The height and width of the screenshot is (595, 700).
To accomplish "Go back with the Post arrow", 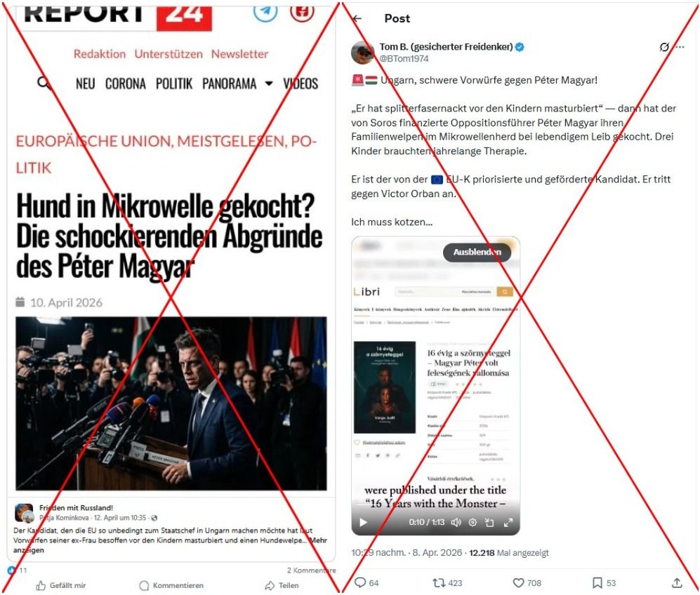I will [x=357, y=18].
